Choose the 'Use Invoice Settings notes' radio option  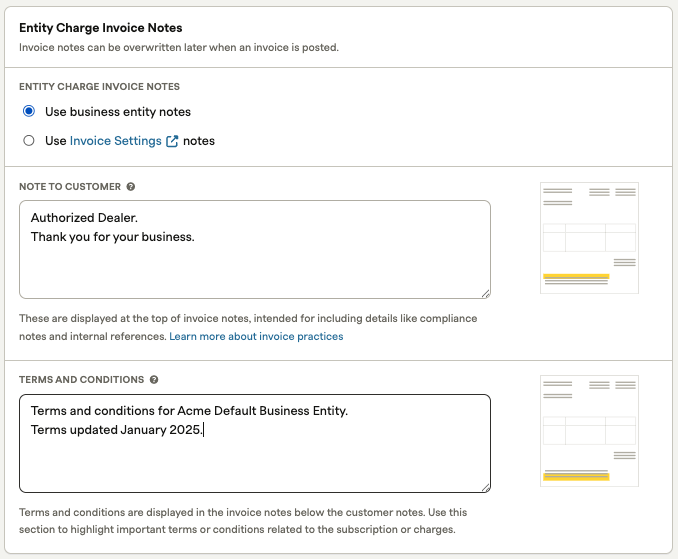[x=29, y=141]
